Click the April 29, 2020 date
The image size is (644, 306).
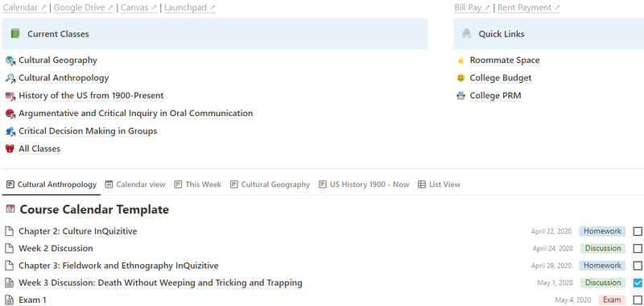coord(551,266)
